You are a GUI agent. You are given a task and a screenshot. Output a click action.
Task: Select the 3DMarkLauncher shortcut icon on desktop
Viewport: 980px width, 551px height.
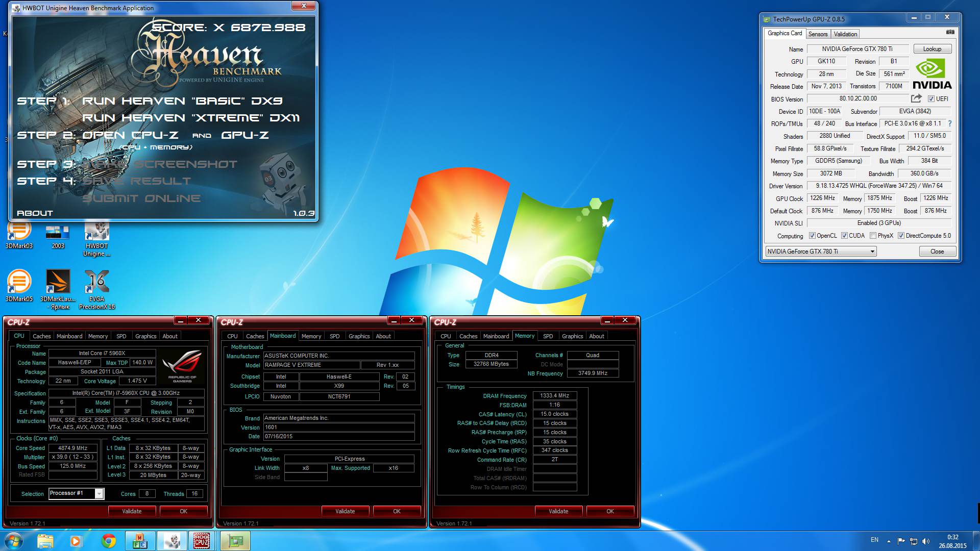(x=58, y=289)
